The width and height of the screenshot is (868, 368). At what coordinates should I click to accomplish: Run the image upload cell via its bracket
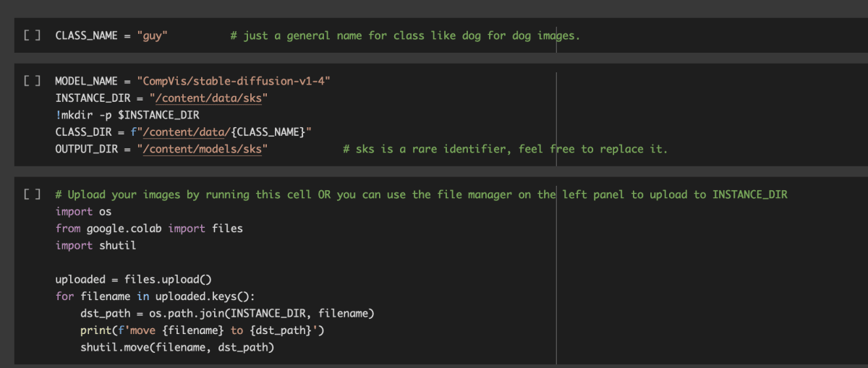tap(32, 194)
